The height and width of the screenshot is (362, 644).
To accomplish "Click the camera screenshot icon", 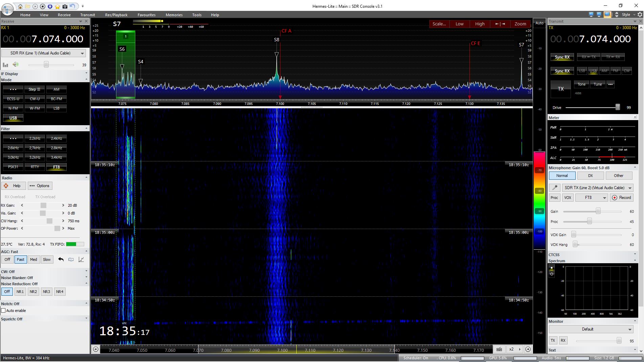I will pyautogui.click(x=65, y=6).
